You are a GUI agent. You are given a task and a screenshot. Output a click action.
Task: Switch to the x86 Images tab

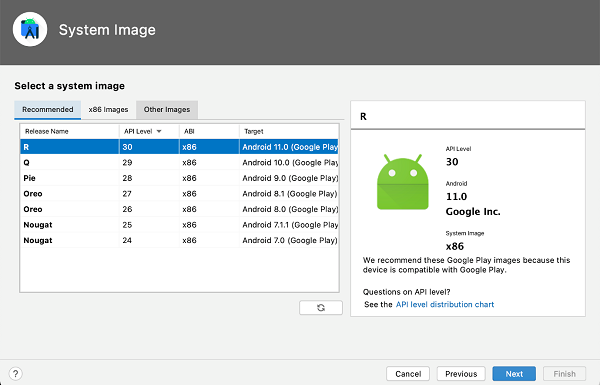tap(108, 109)
